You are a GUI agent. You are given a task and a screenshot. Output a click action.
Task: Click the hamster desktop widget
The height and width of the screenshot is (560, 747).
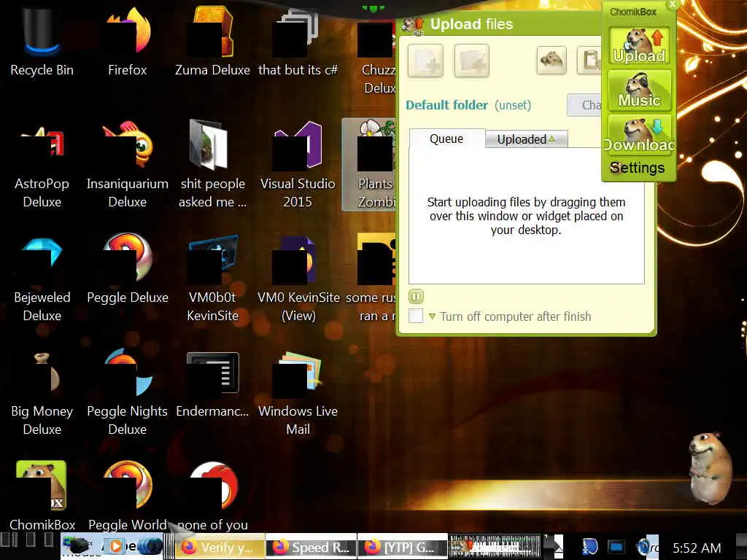tap(710, 467)
